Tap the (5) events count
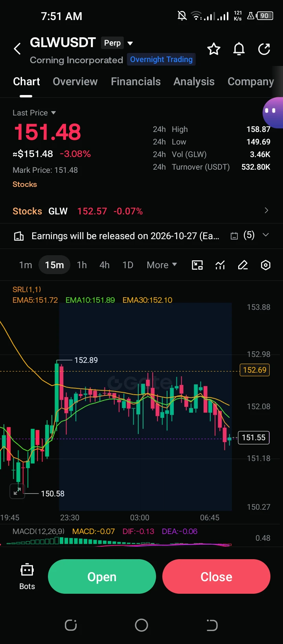 pos(249,235)
